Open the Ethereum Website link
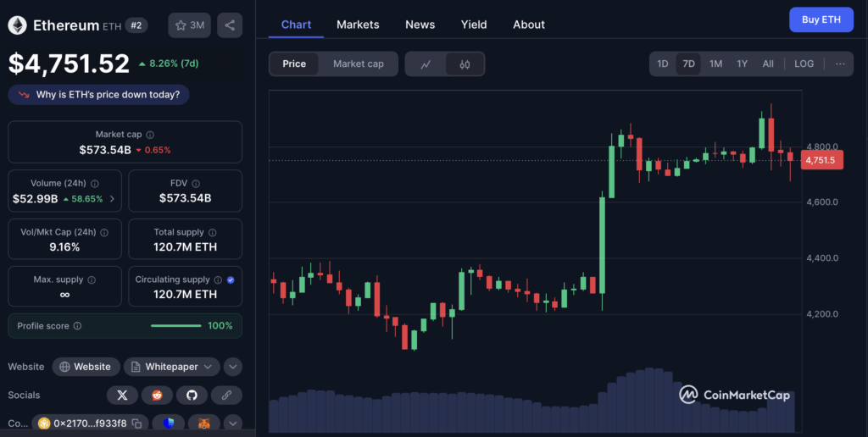Image resolution: width=868 pixels, height=437 pixels. [86, 367]
